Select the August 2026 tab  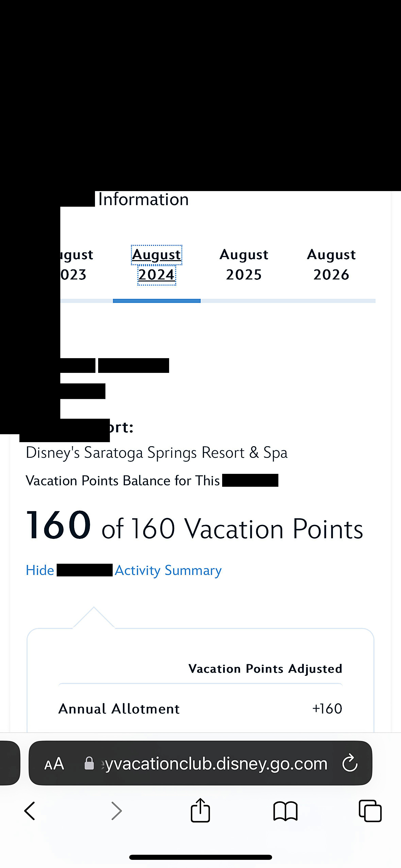coord(331,265)
